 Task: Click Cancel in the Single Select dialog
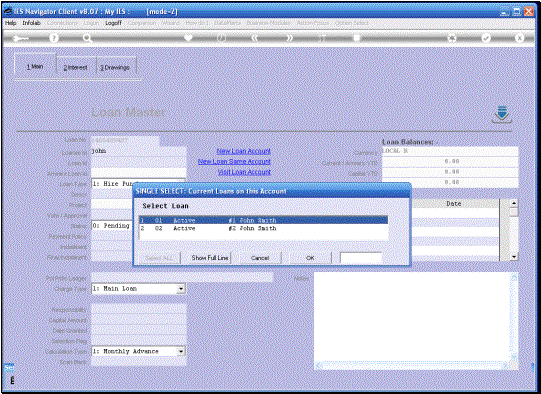tap(260, 258)
